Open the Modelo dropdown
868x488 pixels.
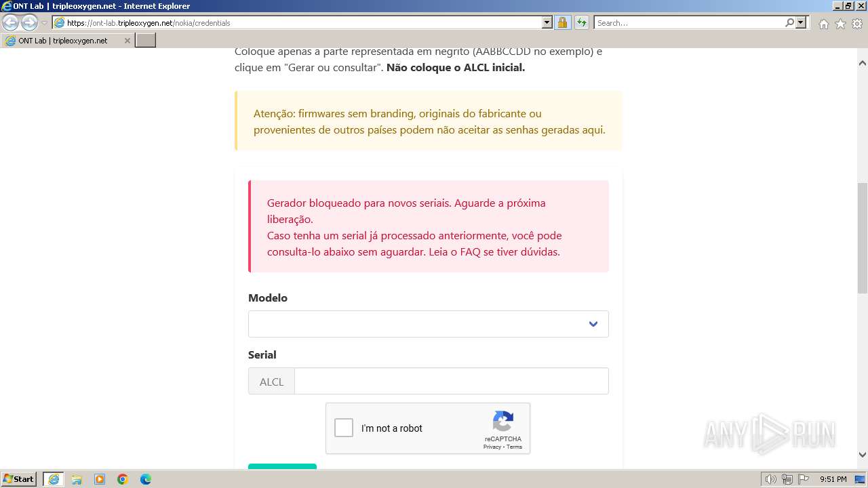tap(428, 324)
